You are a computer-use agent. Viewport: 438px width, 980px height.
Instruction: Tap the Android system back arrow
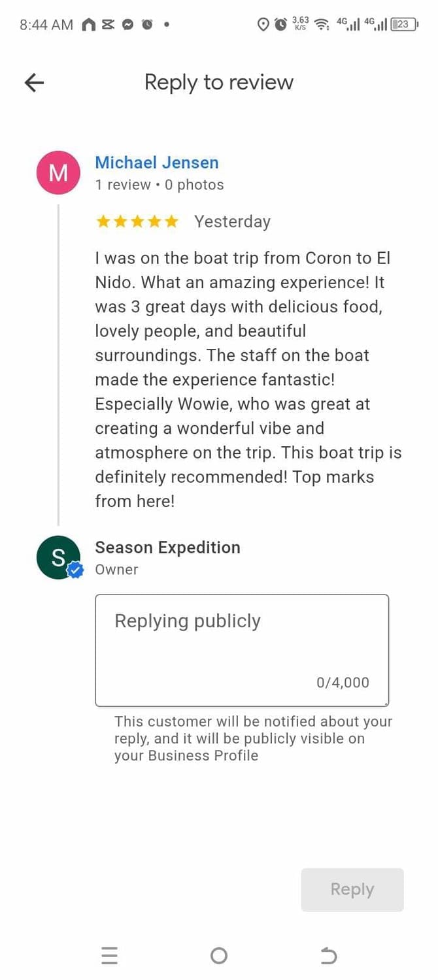point(328,956)
